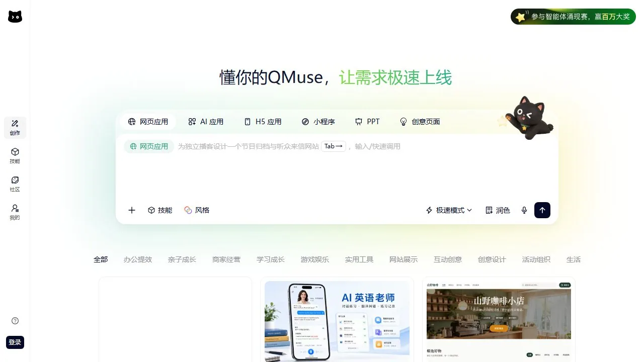Select the PPT tab
Screen dimensions: 644x362
coord(367,122)
